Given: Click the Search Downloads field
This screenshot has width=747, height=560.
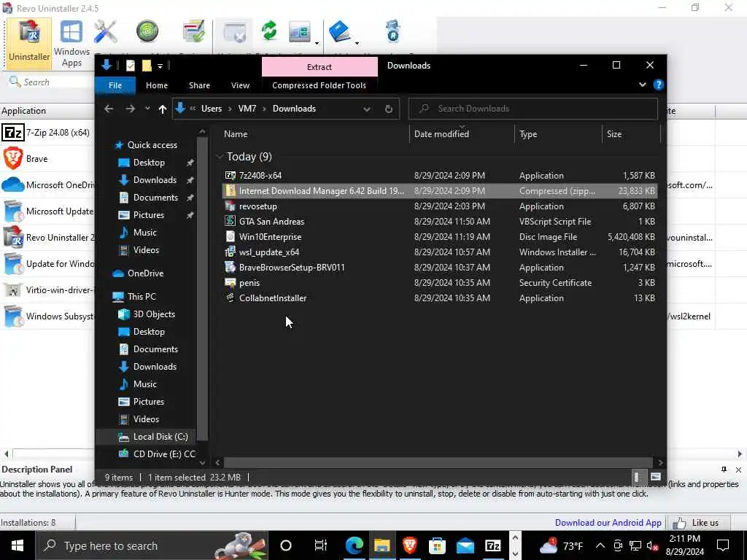Looking at the screenshot, I should click(x=533, y=109).
